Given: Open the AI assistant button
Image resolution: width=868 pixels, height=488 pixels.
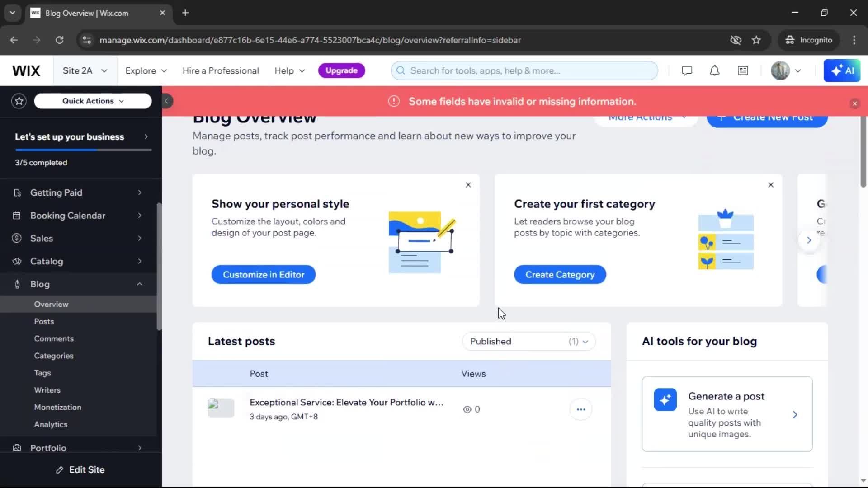Looking at the screenshot, I should point(842,70).
